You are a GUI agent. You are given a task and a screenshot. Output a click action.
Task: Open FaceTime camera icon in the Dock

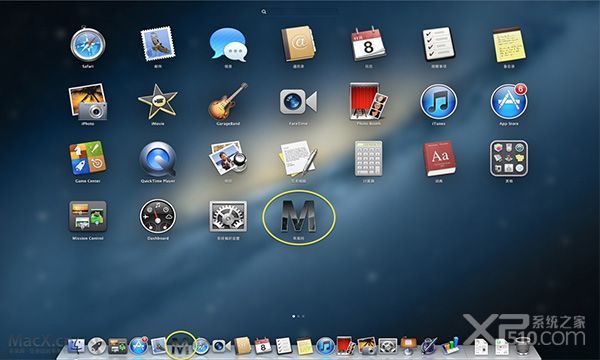(222, 346)
